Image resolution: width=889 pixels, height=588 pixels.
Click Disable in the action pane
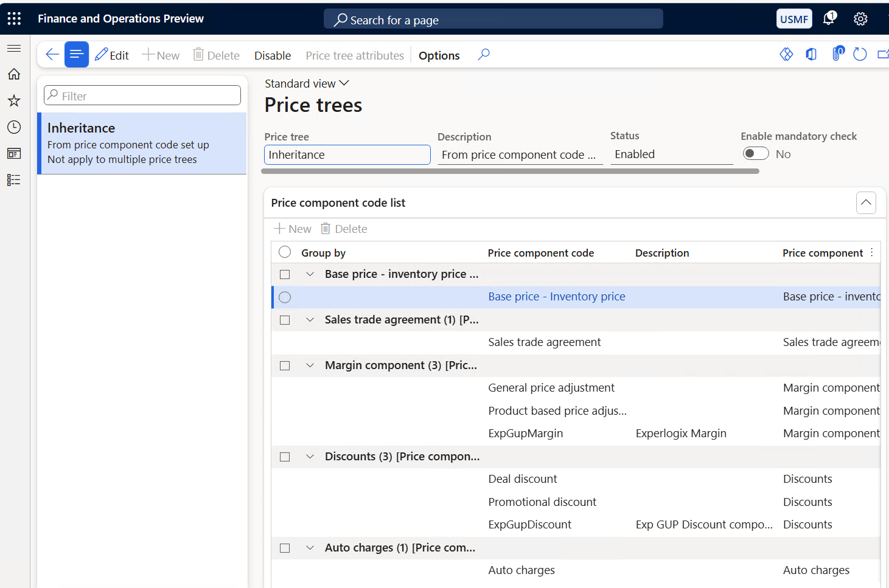273,55
